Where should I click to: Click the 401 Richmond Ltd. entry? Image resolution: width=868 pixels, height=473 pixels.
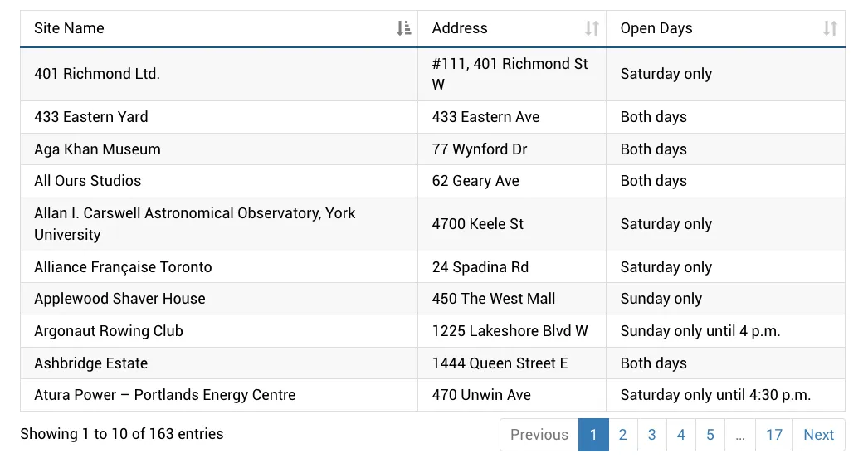[97, 74]
